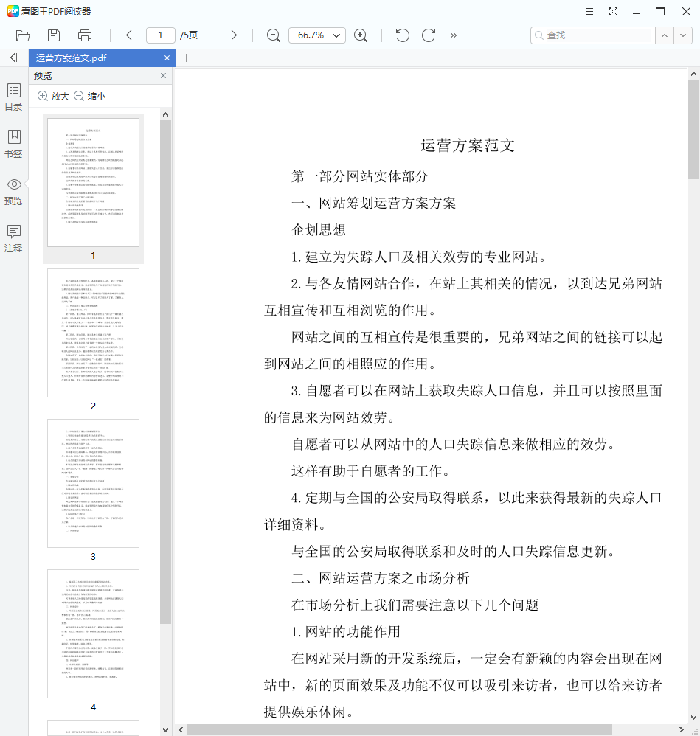Add a new tab with the plus button
The height and width of the screenshot is (736, 700).
click(x=186, y=58)
